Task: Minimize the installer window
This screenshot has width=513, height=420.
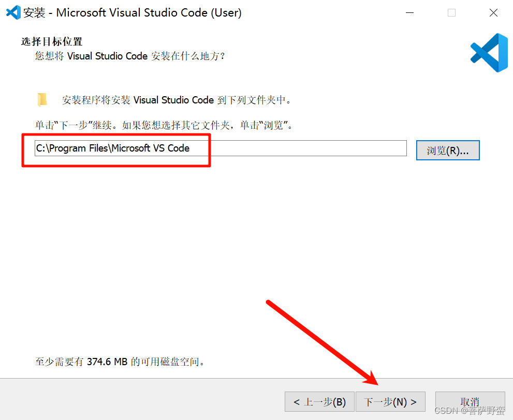Action: pyautogui.click(x=409, y=13)
